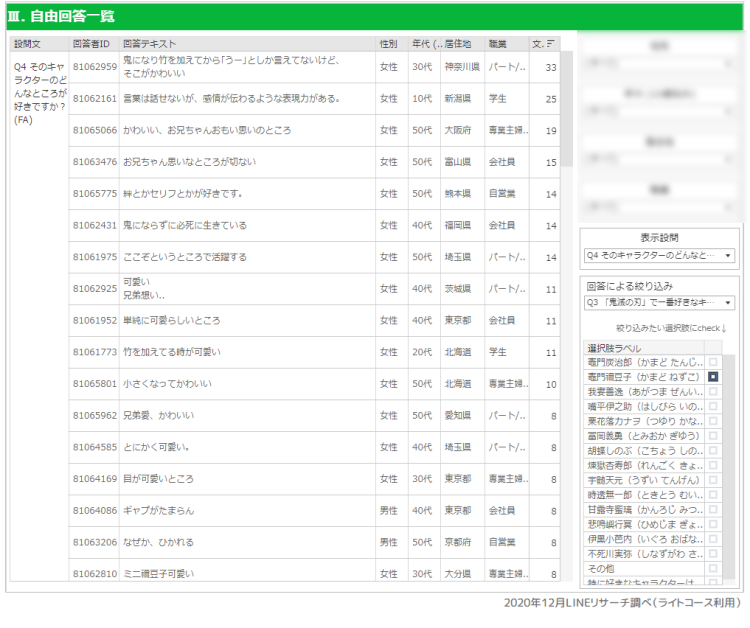The image size is (750, 628).
Task: Uncheck the 竈門禰豆子 checkbox
Action: point(713,377)
